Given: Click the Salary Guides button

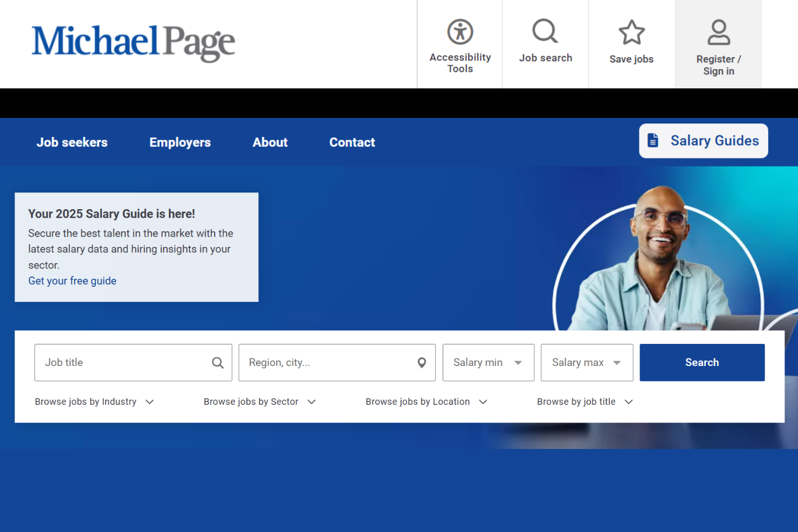Looking at the screenshot, I should 703,141.
